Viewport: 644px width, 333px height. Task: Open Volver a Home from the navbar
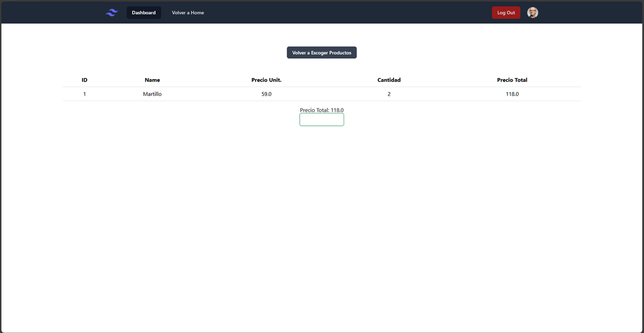(x=188, y=12)
